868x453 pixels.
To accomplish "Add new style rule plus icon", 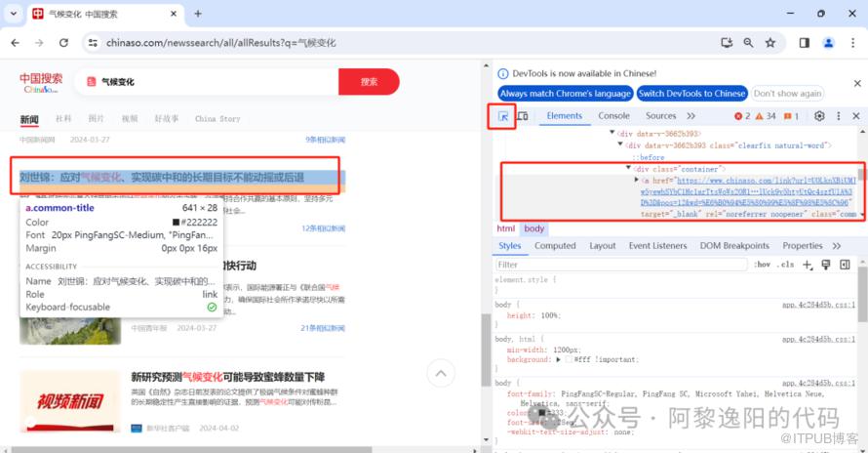I will (x=808, y=265).
